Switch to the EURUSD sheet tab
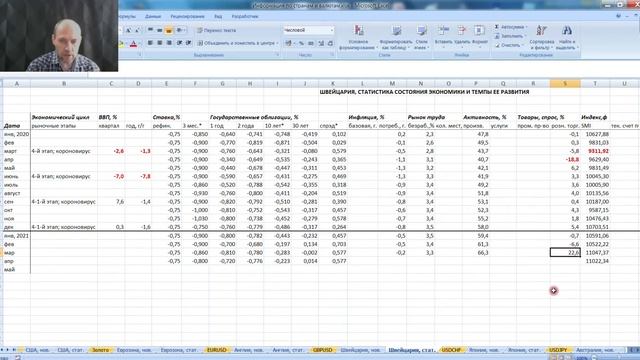The width and height of the screenshot is (640, 360). [216, 350]
